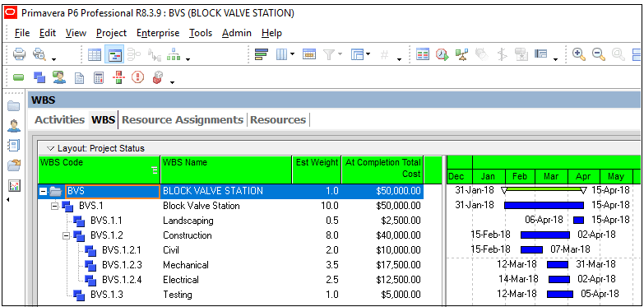
Task: Open the Admin menu
Action: [237, 33]
